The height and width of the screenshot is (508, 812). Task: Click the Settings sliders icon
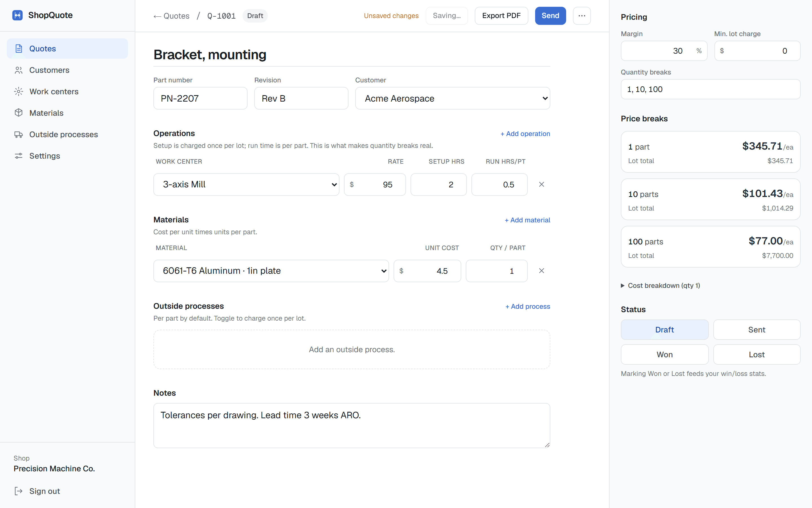click(x=19, y=156)
